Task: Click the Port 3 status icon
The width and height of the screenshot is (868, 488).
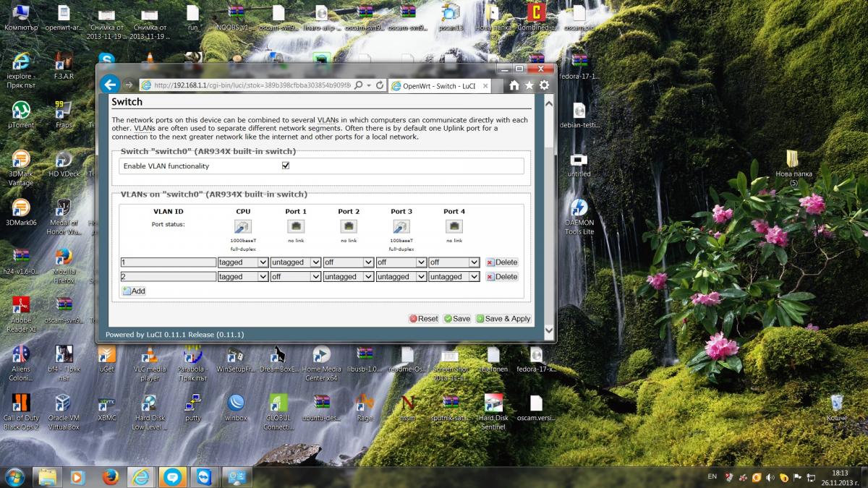Action: pyautogui.click(x=401, y=227)
